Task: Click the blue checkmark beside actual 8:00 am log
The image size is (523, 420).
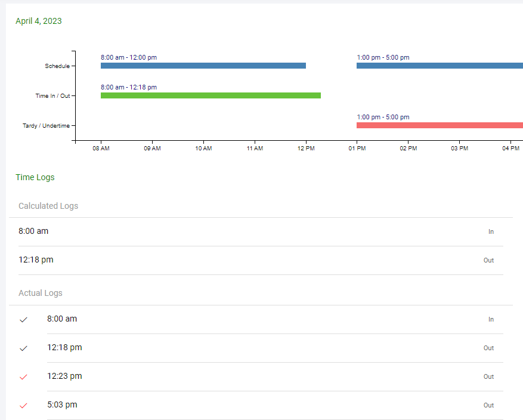Action: 24,320
